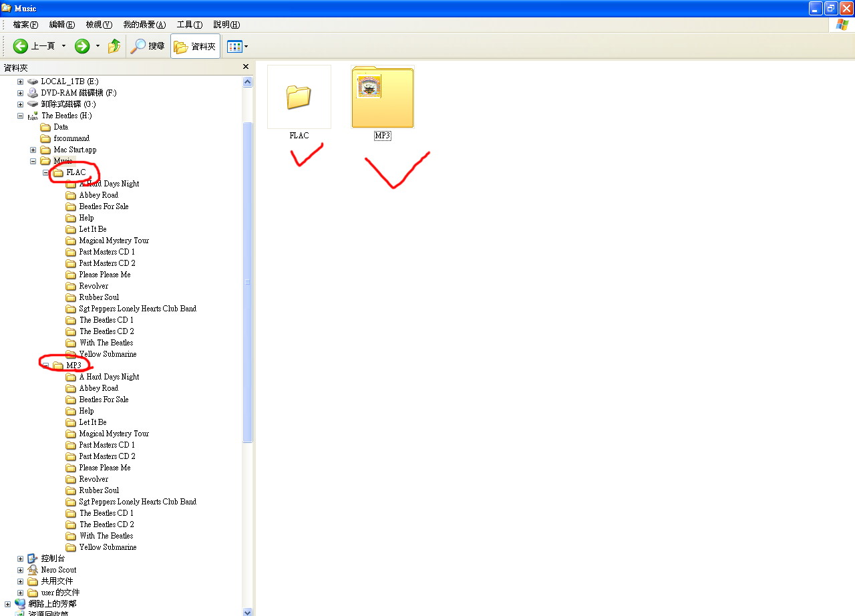
Task: Expand LOCAL_1TB (E:) drive node
Action: [20, 82]
